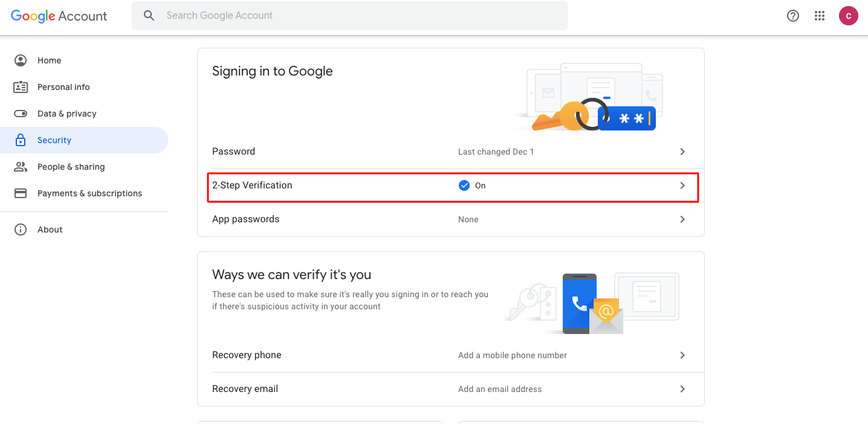Image resolution: width=868 pixels, height=424 pixels.
Task: Expand the Recovery phone row chevron
Action: (682, 355)
